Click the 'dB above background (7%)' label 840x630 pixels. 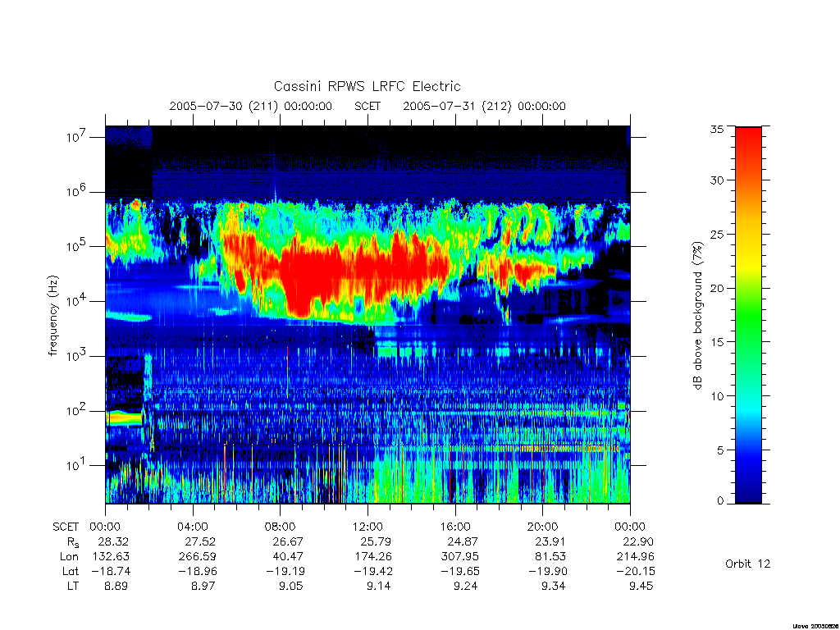pyautogui.click(x=697, y=316)
